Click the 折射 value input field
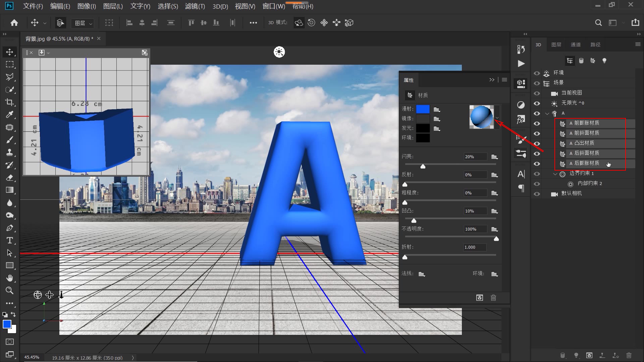 point(475,247)
